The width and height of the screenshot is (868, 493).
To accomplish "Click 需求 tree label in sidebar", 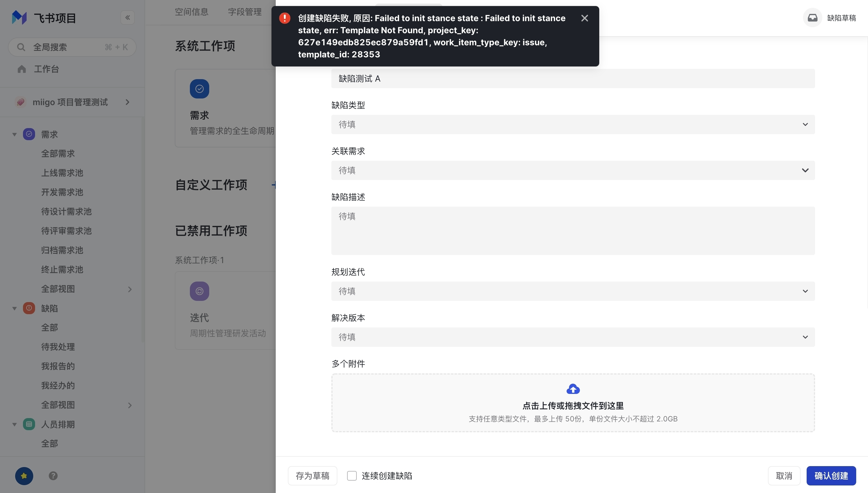I will [x=50, y=134].
